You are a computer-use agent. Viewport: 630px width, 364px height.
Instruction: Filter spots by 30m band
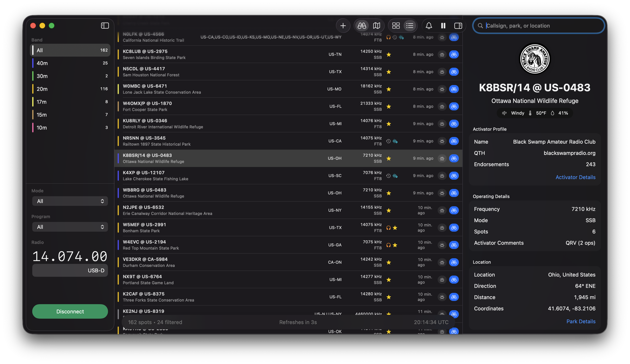[70, 76]
